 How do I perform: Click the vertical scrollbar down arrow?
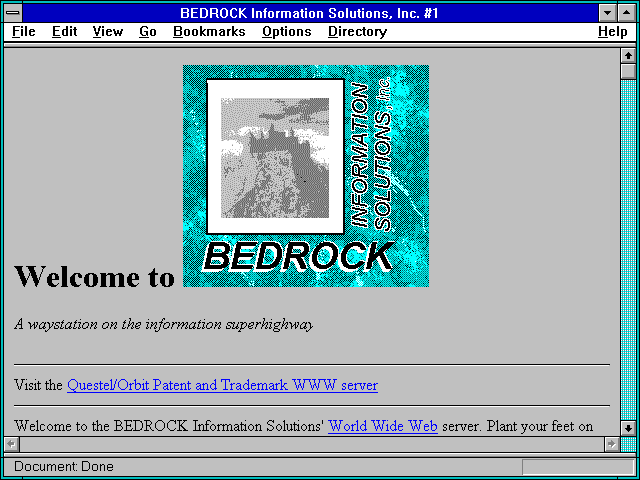coord(628,428)
